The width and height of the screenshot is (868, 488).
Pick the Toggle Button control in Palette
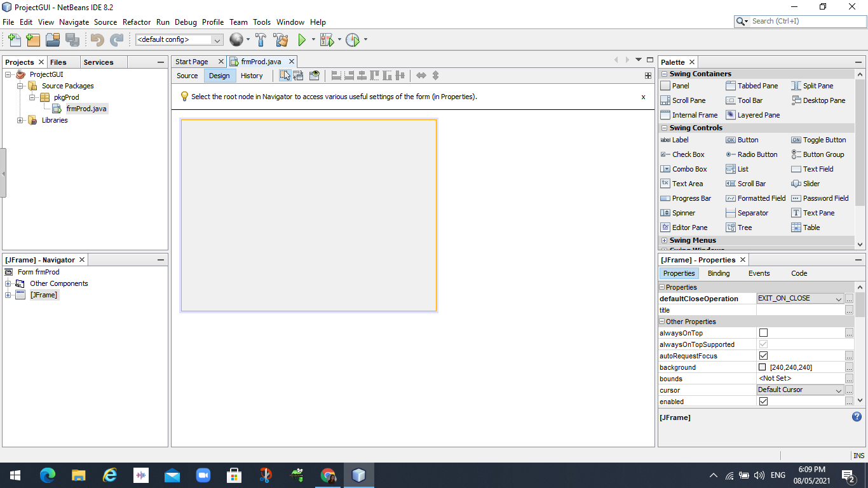tap(818, 140)
